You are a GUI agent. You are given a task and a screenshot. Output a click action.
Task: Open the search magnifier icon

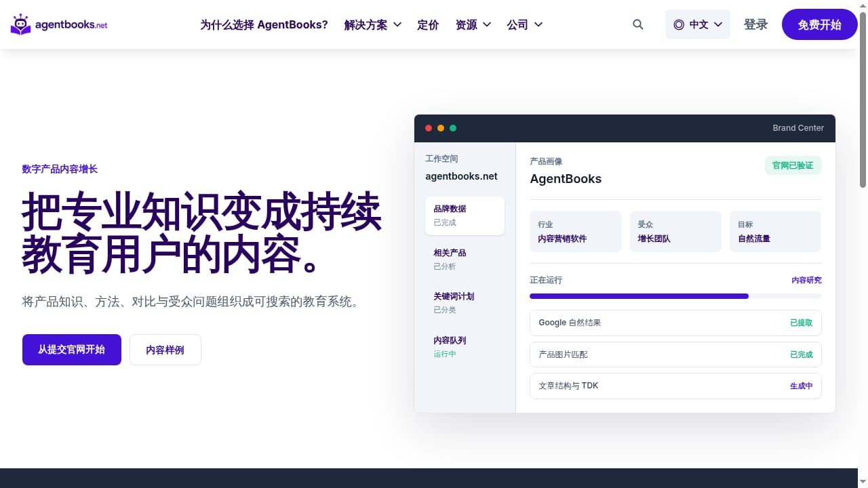[x=638, y=24]
